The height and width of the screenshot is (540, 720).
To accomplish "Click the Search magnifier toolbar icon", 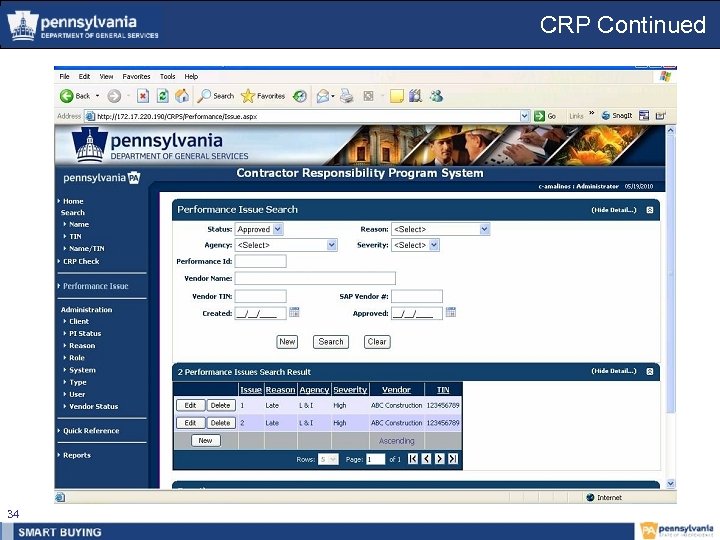I will point(204,96).
